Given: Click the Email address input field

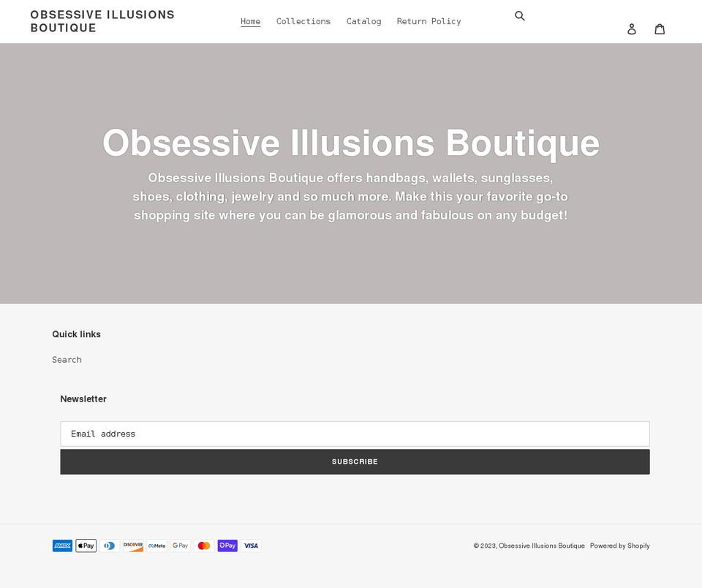Looking at the screenshot, I should (355, 434).
